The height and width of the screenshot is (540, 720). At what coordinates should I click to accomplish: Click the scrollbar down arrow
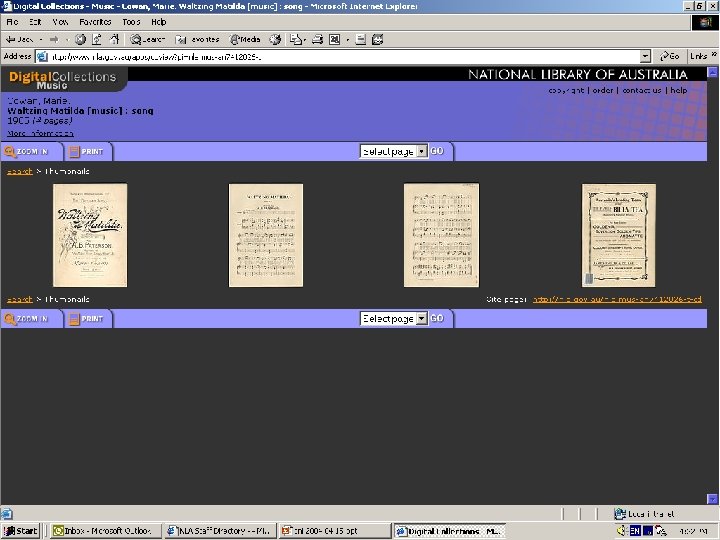point(712,499)
